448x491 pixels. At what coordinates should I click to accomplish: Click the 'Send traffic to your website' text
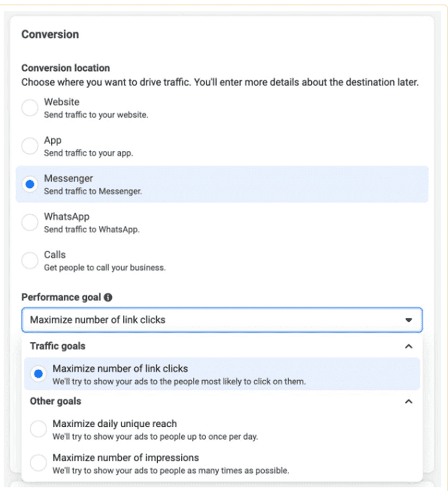point(96,115)
